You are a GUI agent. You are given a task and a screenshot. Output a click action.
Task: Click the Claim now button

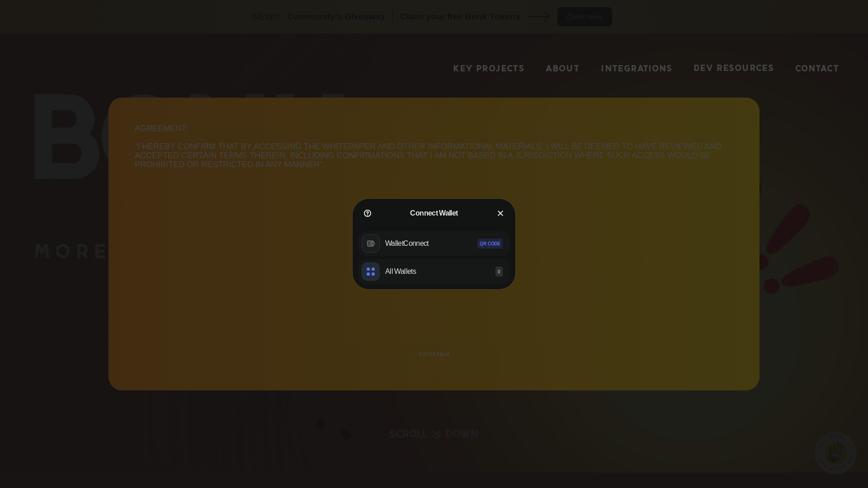pyautogui.click(x=585, y=17)
